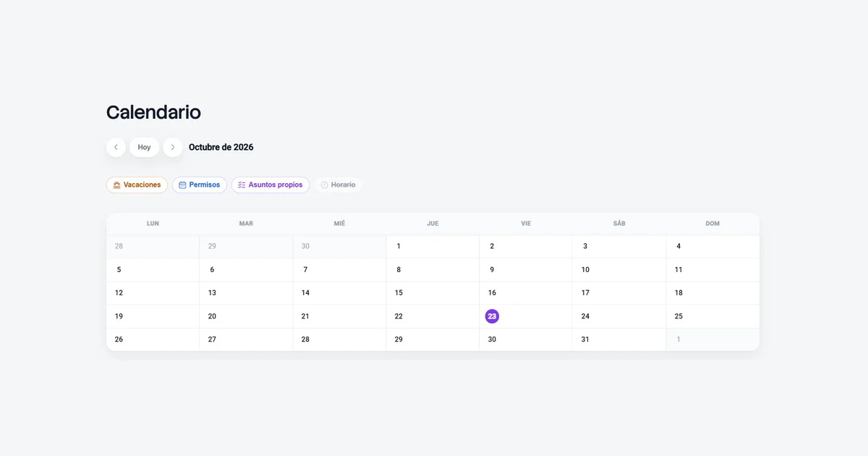Select day 26 in the calendar
The width and height of the screenshot is (868, 456).
(153, 339)
